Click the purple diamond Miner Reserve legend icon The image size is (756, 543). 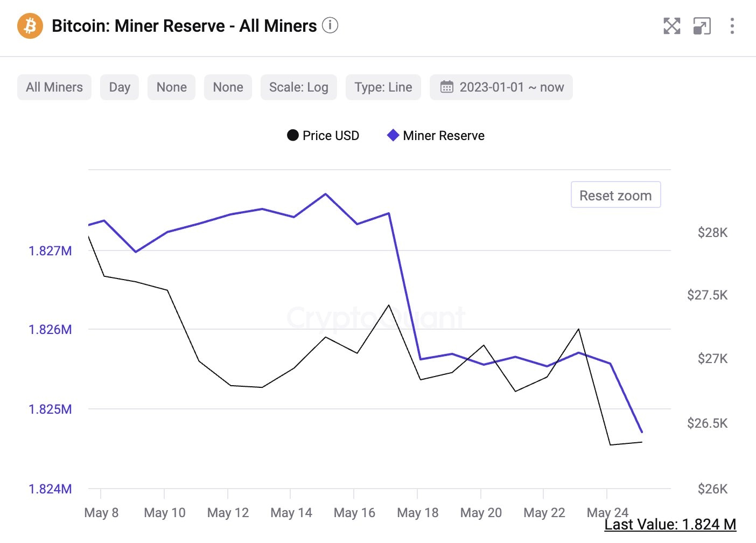[x=393, y=135]
